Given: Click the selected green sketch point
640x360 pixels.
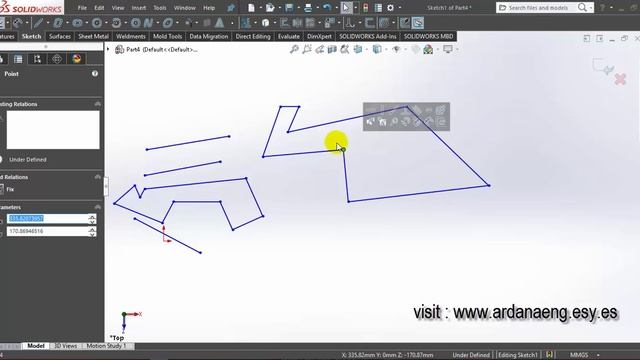Looking at the screenshot, I should [344, 150].
